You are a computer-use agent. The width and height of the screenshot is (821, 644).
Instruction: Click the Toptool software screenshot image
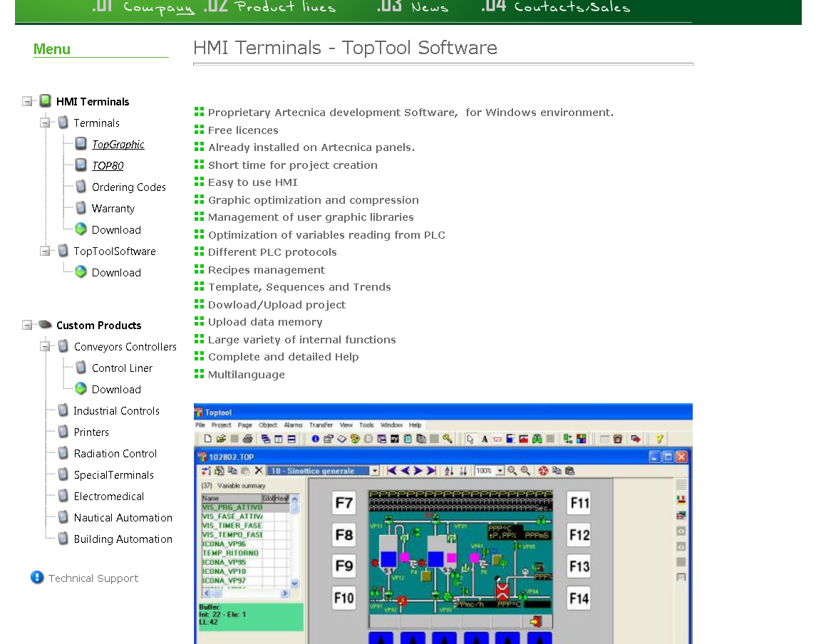[443, 524]
